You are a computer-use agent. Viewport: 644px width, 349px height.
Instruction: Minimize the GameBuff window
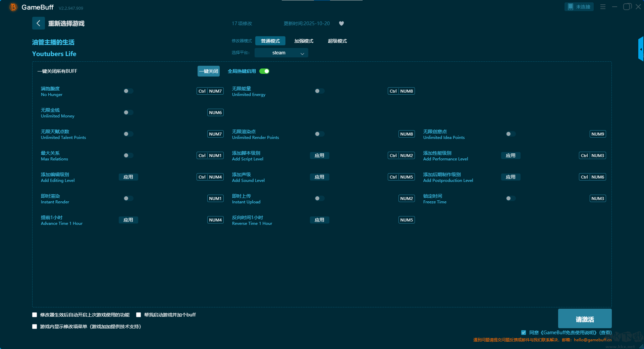614,7
